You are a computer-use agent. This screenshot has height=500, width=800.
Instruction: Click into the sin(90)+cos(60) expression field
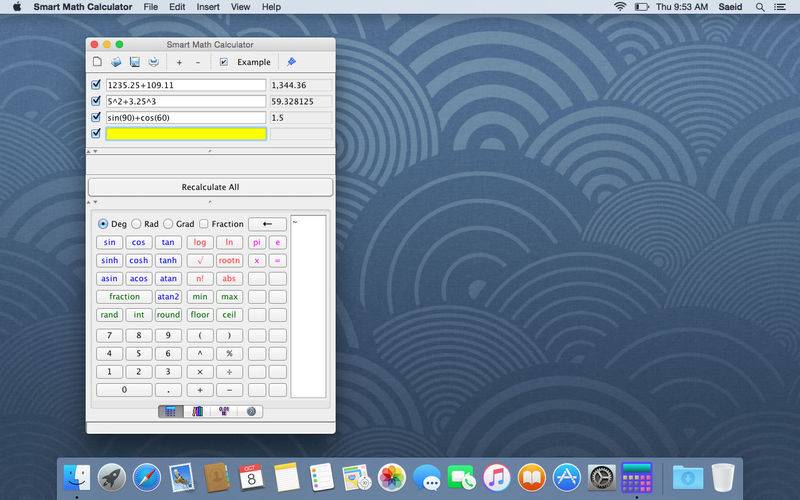point(186,118)
